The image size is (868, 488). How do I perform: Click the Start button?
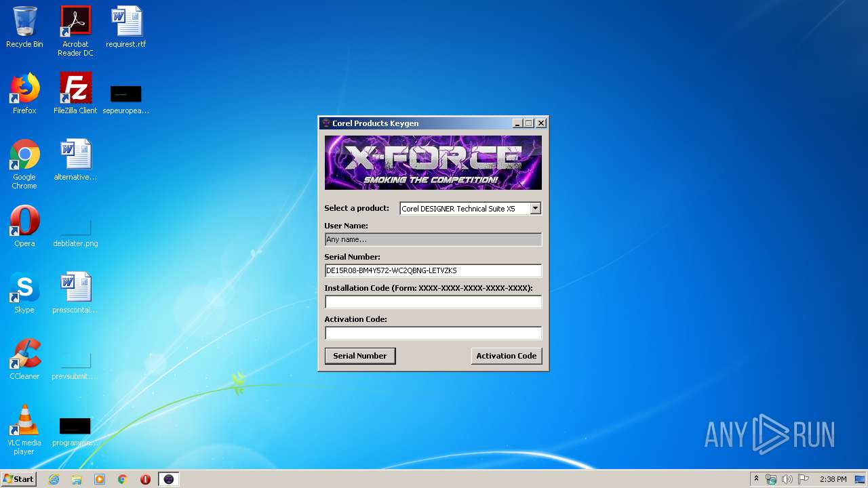point(18,479)
